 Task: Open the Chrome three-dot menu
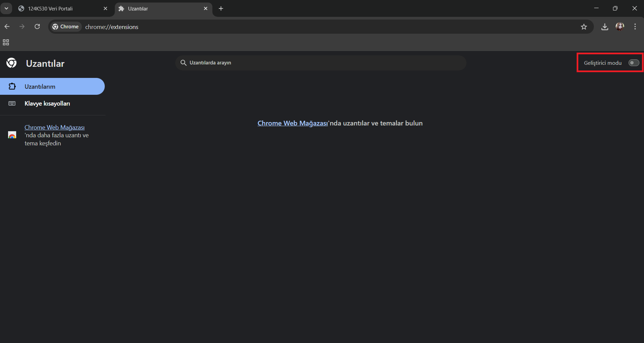coord(635,27)
